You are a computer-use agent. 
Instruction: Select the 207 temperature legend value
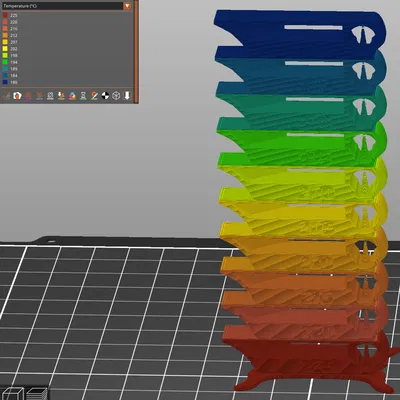click(14, 42)
